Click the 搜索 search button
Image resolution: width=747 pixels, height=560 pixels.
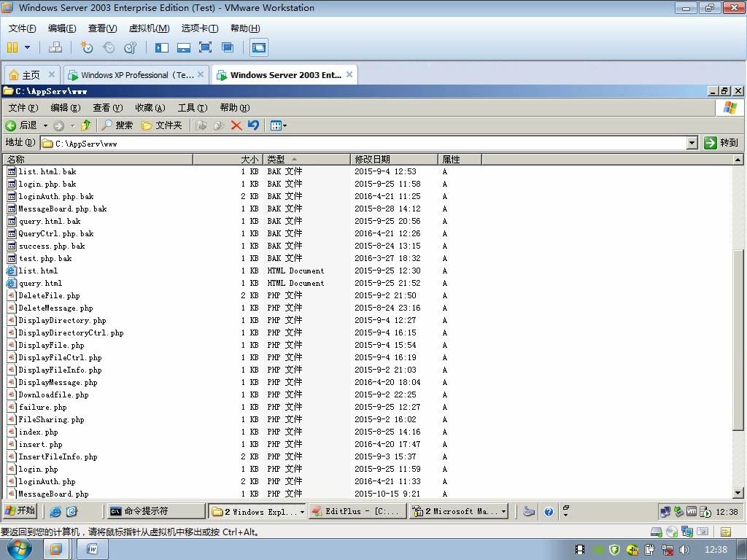click(x=117, y=125)
